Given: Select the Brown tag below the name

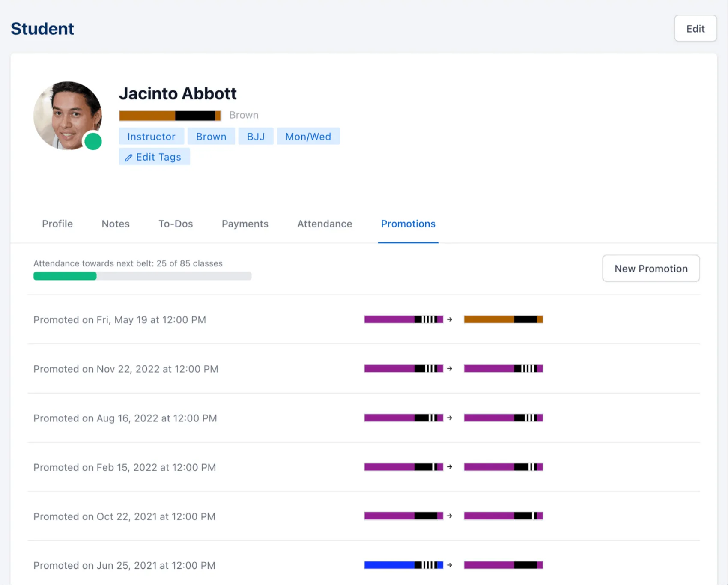Looking at the screenshot, I should coord(211,136).
